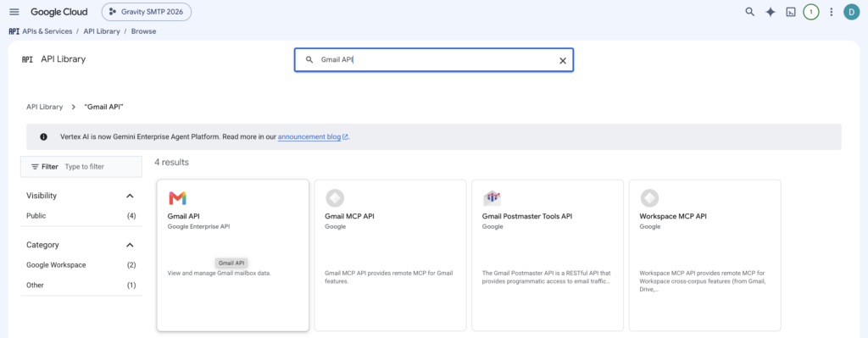Open the Gmail Postmaster Tools API card title
This screenshot has width=868, height=338.
click(527, 216)
